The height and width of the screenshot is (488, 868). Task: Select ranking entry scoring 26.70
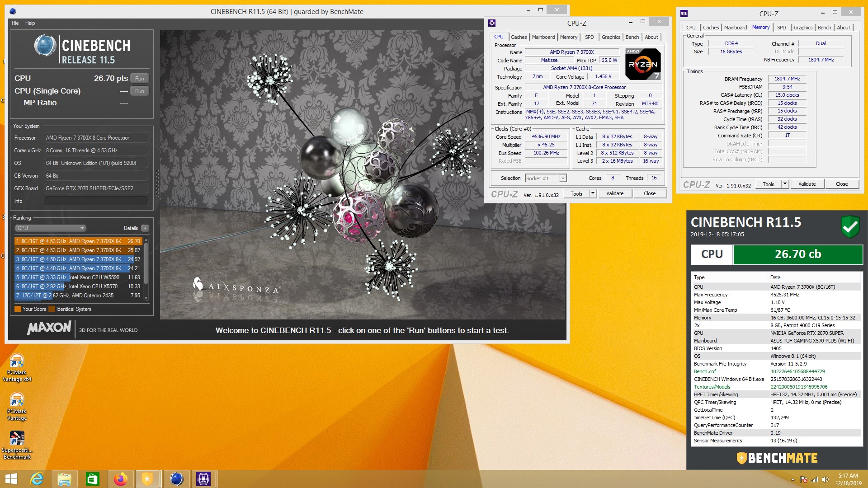tap(78, 241)
